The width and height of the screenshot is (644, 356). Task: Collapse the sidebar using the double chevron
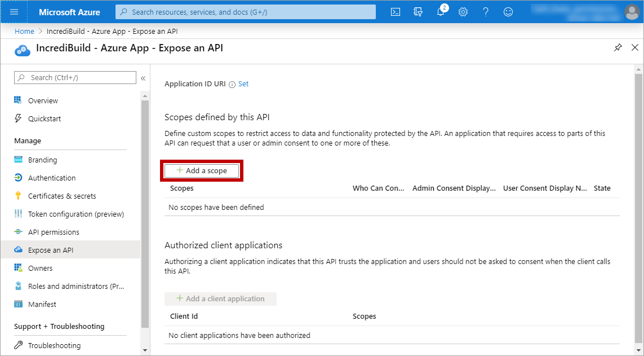[143, 78]
